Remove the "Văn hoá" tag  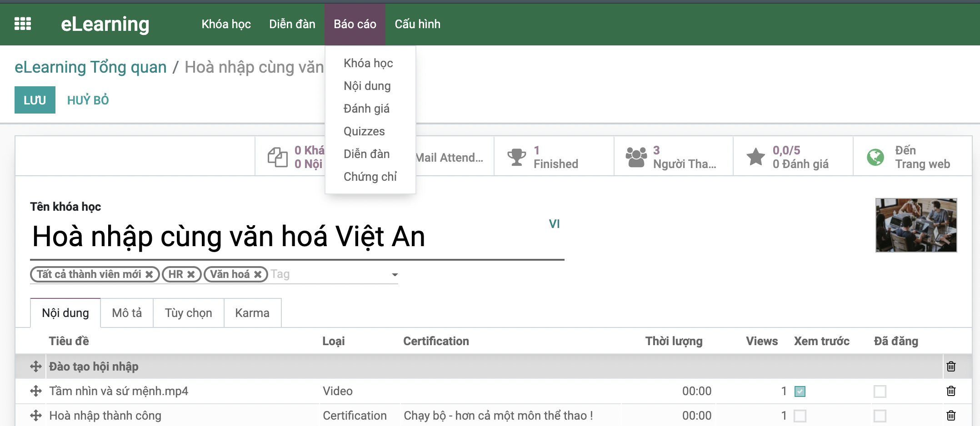coord(258,274)
